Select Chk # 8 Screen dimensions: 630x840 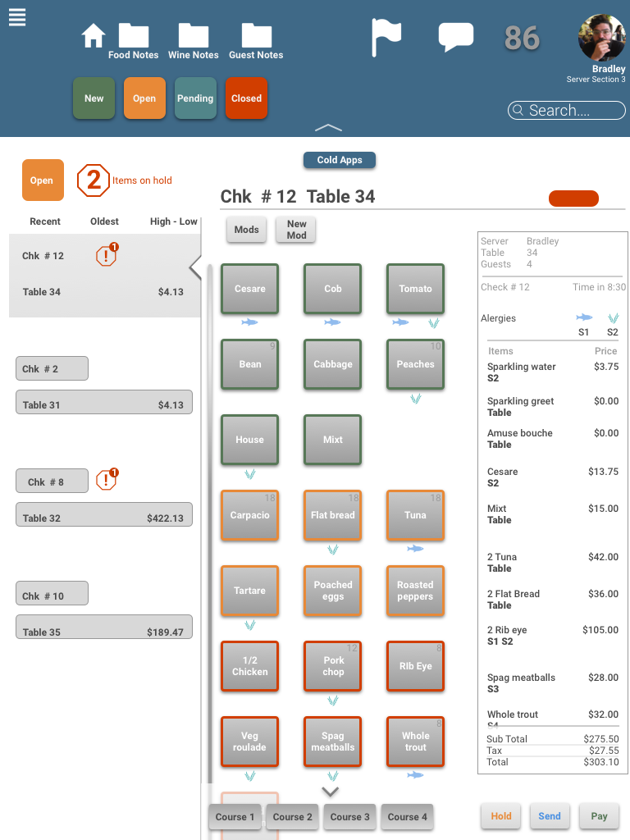coord(52,481)
